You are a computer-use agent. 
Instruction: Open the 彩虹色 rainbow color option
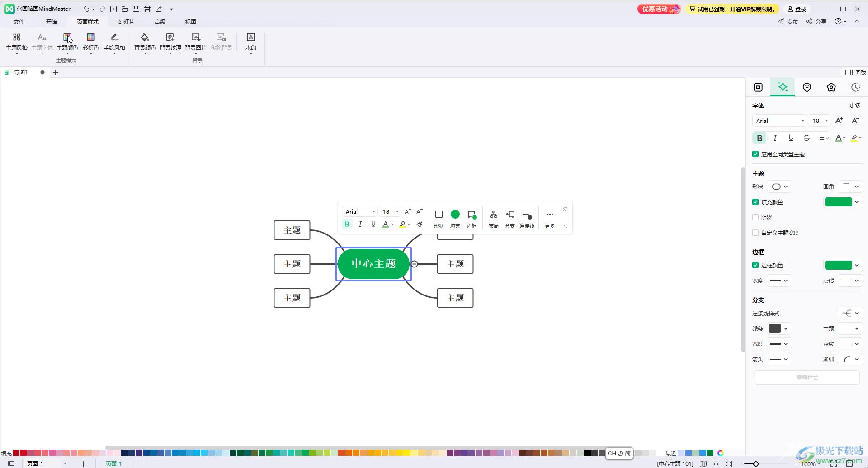(x=91, y=43)
